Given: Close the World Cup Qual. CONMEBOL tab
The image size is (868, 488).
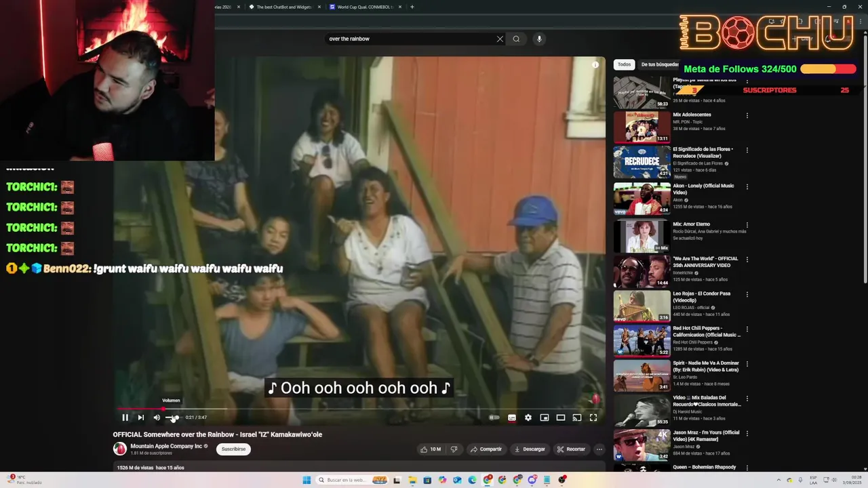Looking at the screenshot, I should click(400, 7).
